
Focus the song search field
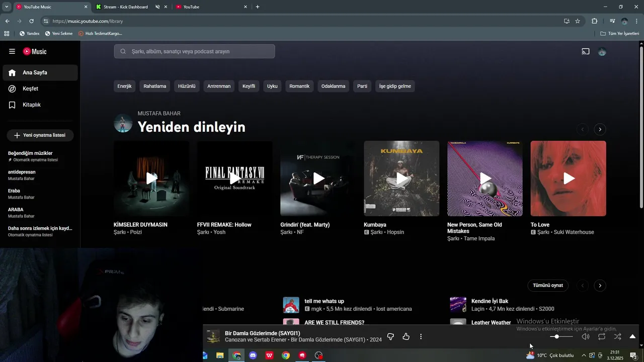(194, 51)
